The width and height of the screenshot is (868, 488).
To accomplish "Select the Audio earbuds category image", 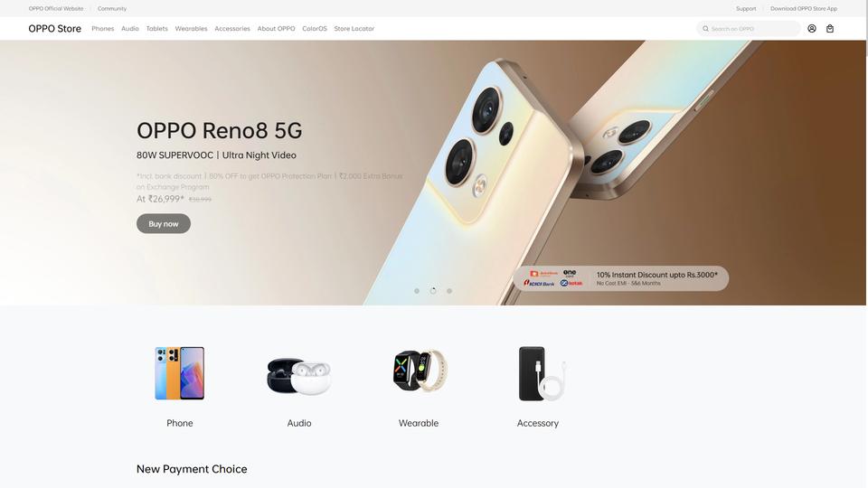I will tap(299, 376).
